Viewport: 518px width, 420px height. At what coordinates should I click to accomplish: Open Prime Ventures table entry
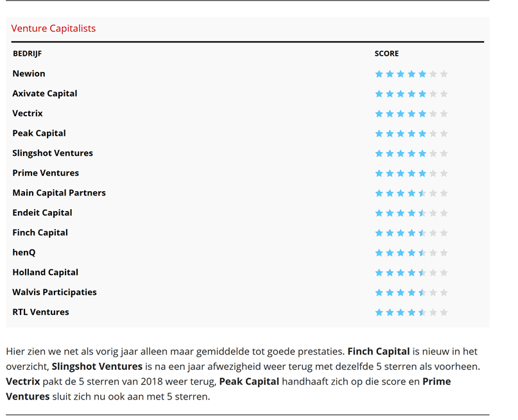[x=46, y=173]
